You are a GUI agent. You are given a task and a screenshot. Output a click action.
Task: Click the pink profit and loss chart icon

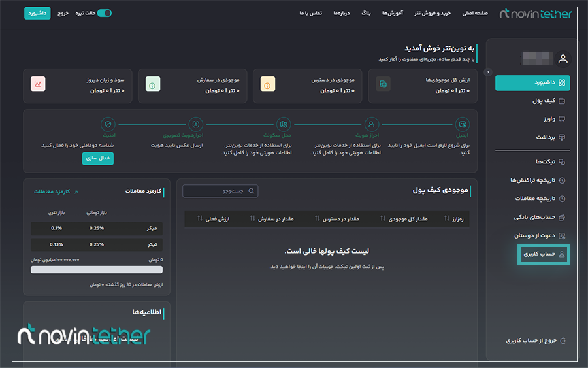pos(38,84)
